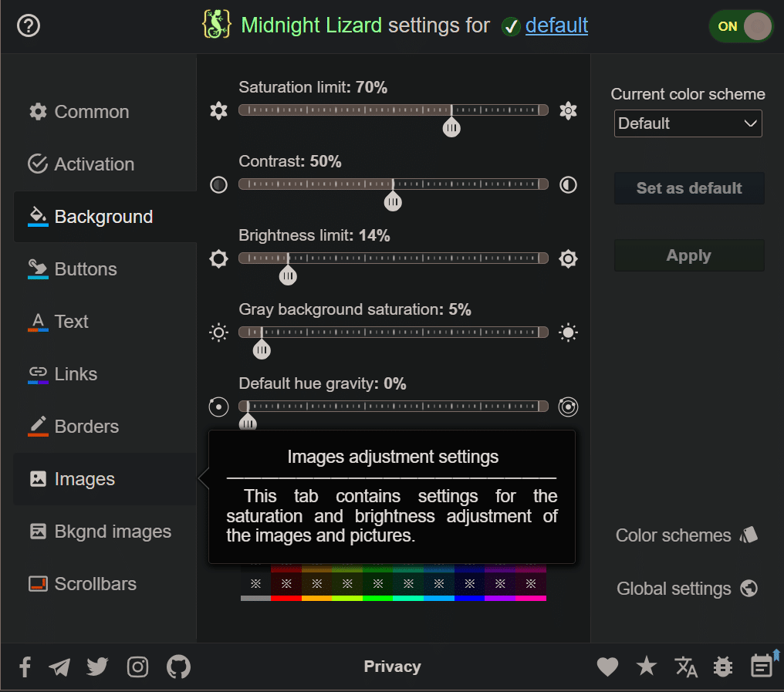Expand the Current color scheme dropdown
The height and width of the screenshot is (692, 784).
tap(688, 123)
